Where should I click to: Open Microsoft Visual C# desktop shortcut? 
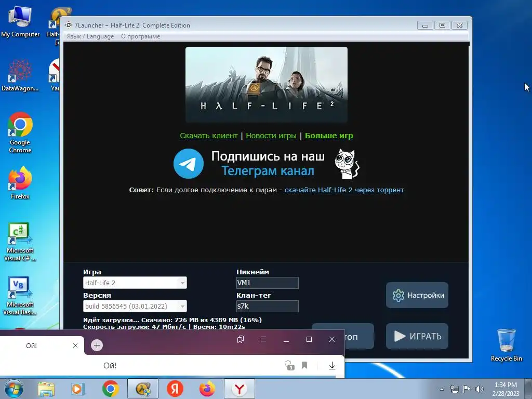point(20,242)
